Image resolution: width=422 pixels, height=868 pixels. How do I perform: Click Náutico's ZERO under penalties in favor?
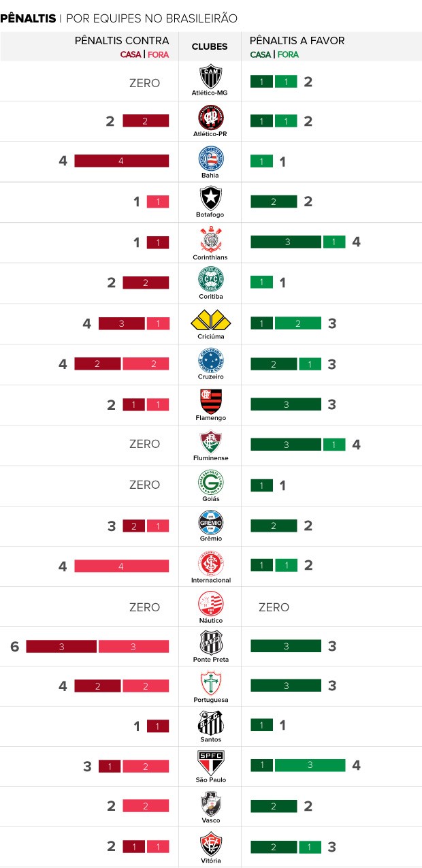pyautogui.click(x=274, y=607)
